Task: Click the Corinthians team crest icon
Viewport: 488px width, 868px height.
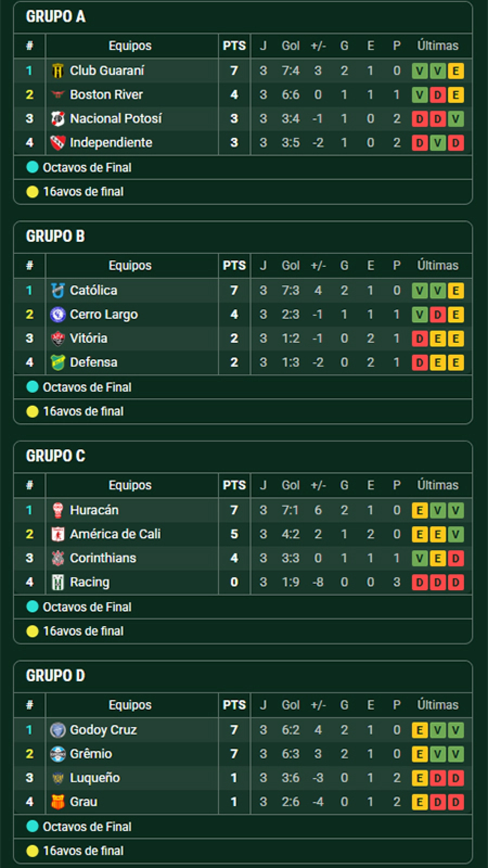Action: (x=57, y=558)
